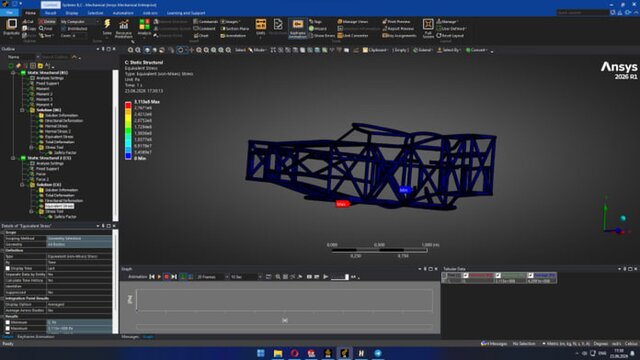Open Opera browser from taskbar
This screenshot has height=360, width=640.
tap(295, 353)
